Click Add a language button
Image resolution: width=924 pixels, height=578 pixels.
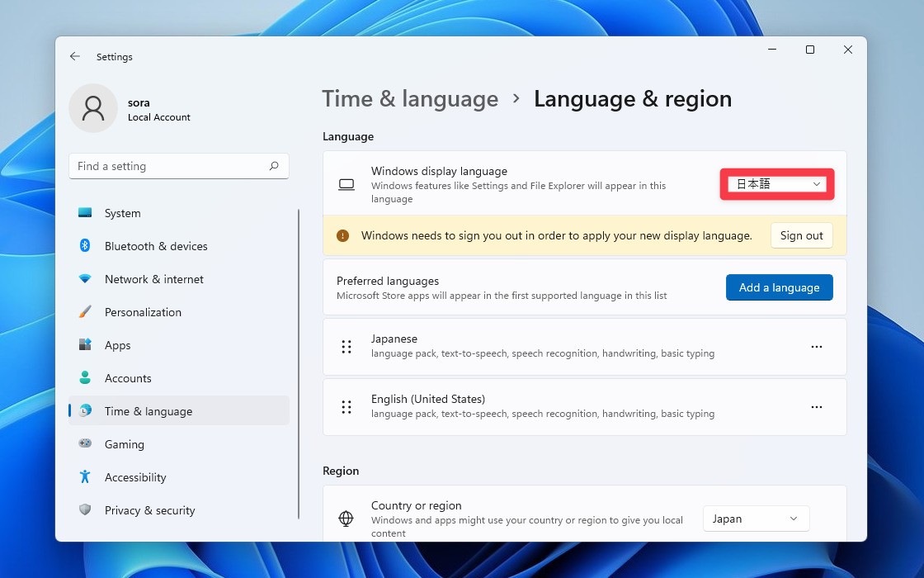click(779, 287)
